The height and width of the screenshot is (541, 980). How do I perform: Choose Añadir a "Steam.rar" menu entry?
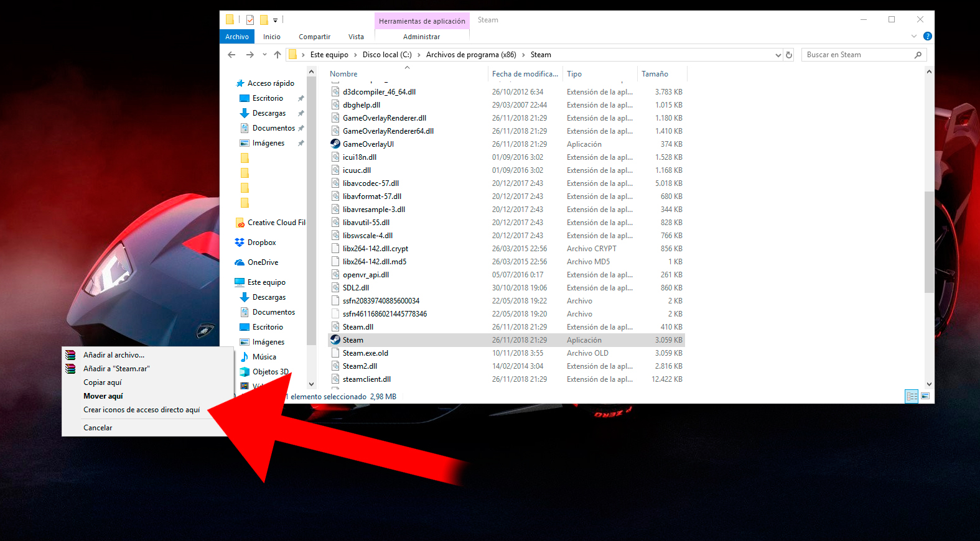click(116, 369)
